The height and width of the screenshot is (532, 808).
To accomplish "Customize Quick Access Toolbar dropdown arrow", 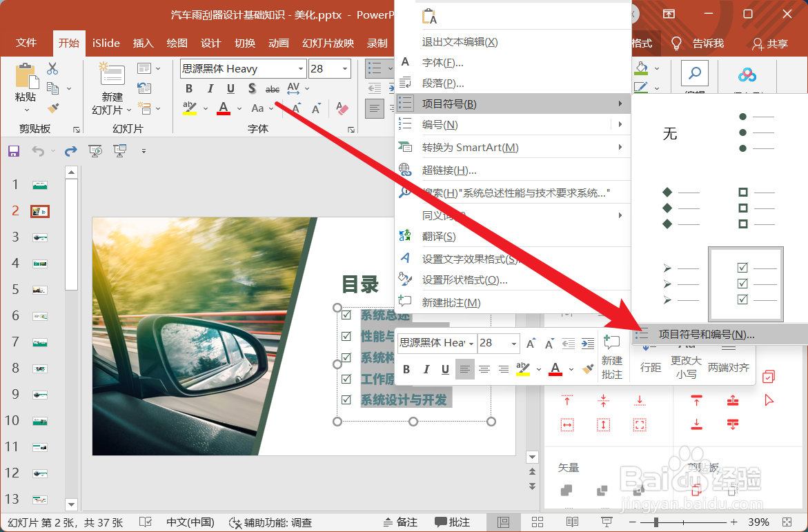I will tap(144, 151).
